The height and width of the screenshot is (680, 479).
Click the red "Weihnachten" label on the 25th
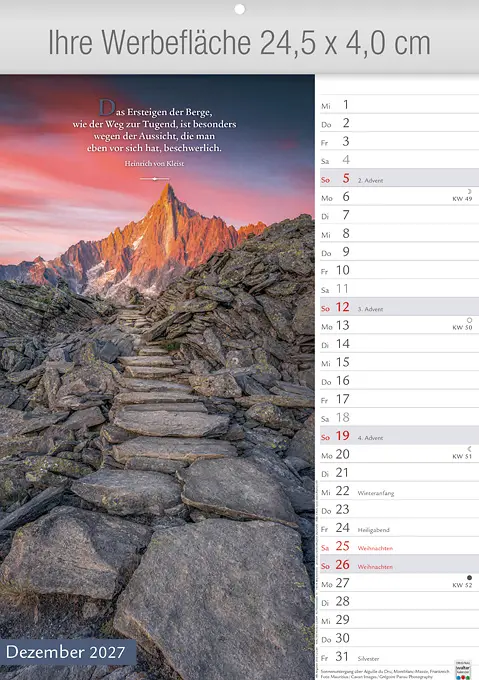[375, 549]
